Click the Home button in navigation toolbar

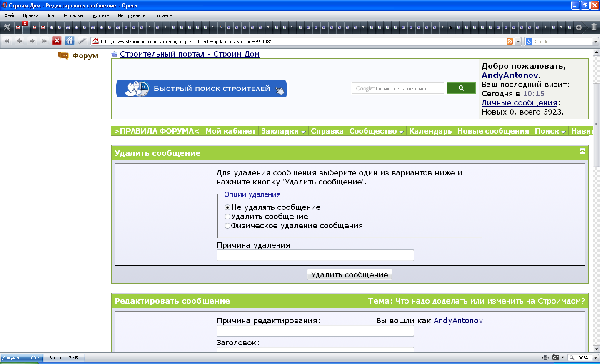pyautogui.click(x=70, y=41)
